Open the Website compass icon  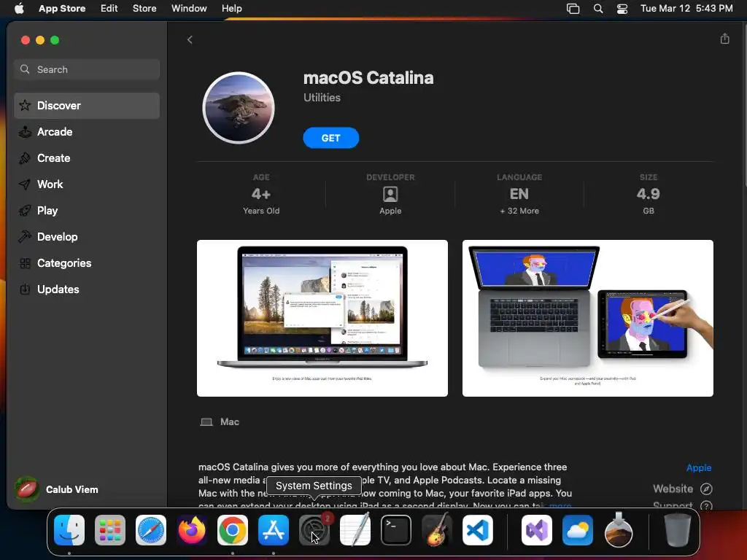coord(706,489)
